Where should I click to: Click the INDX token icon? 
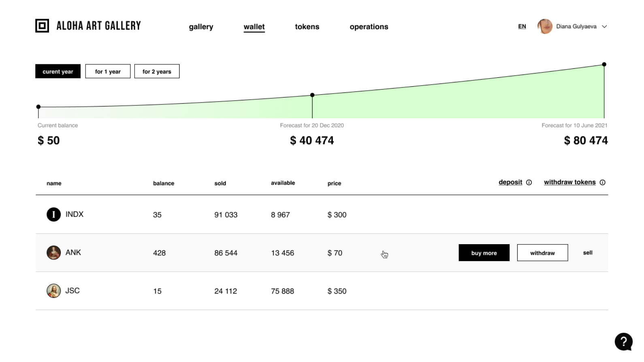coord(53,214)
